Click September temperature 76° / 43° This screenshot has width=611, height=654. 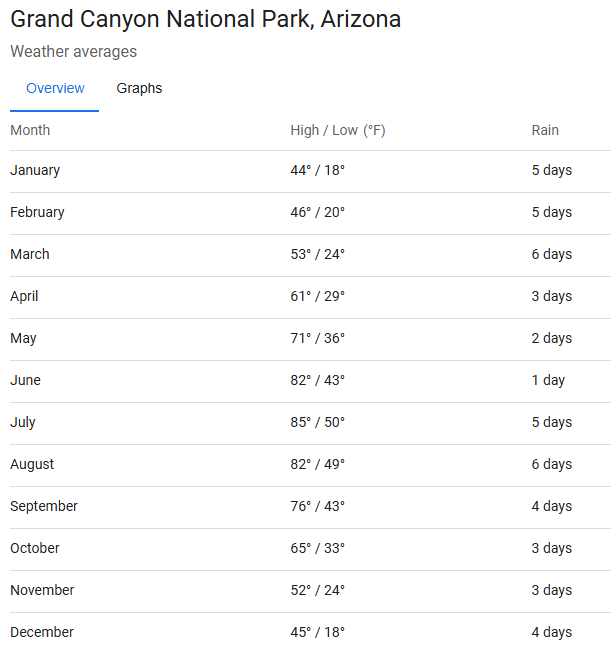[x=317, y=506]
